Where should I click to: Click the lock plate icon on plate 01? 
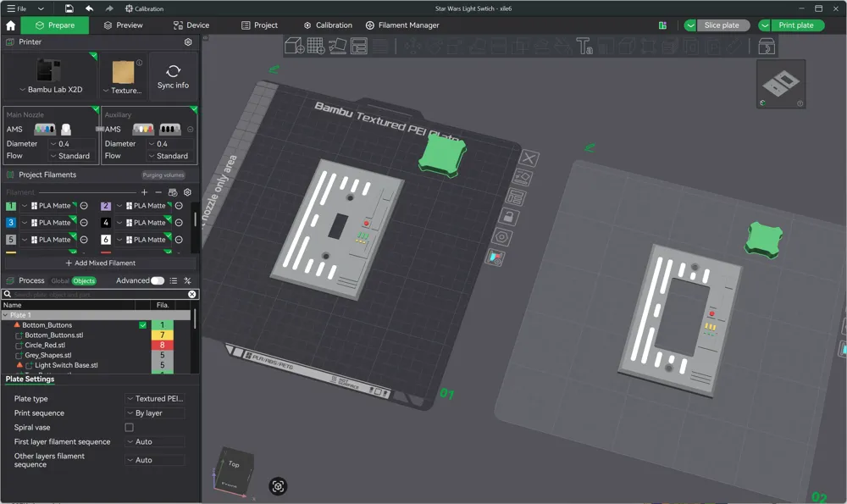pyautogui.click(x=508, y=217)
